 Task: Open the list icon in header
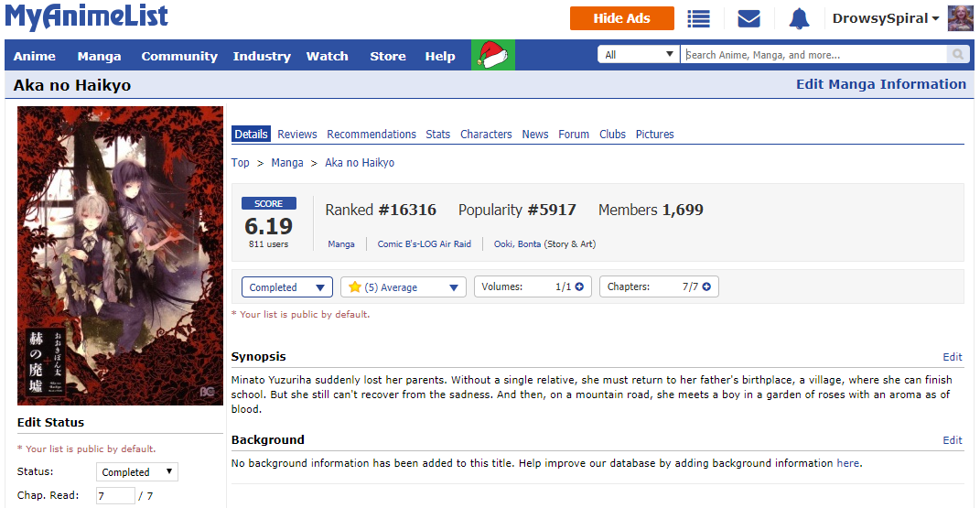point(698,18)
